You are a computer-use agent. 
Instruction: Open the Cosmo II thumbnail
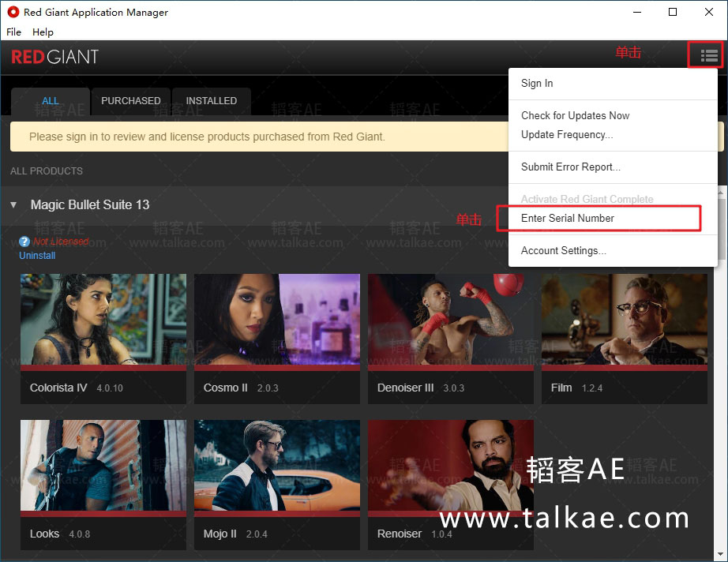(x=276, y=320)
